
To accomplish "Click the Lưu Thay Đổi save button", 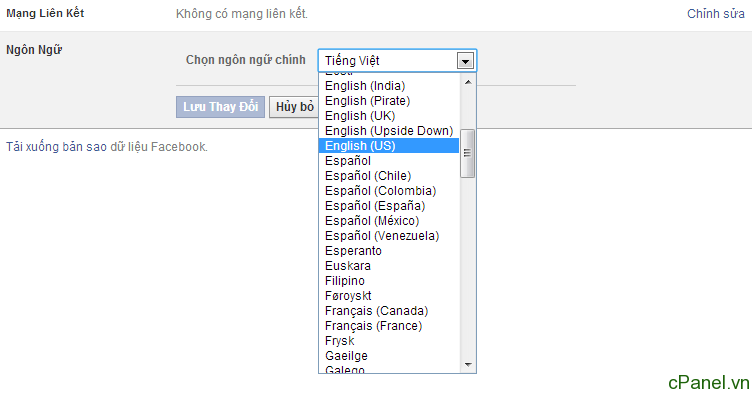I will coord(221,107).
